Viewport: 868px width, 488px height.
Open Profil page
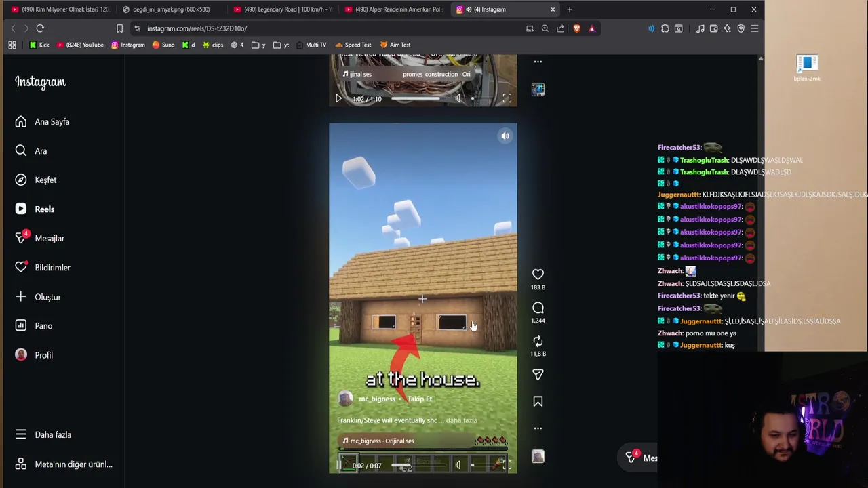[34, 355]
